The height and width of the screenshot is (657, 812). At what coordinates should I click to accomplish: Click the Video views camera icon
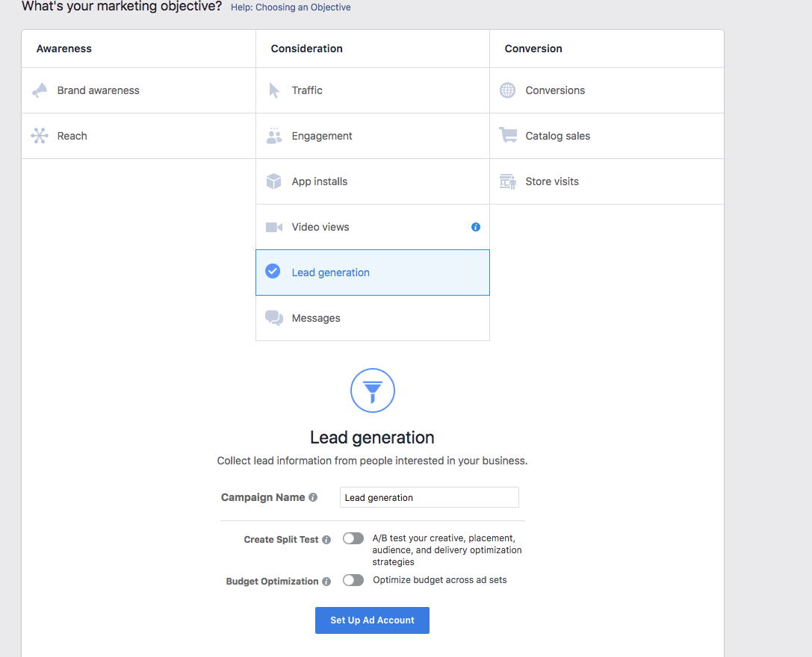[x=273, y=227]
